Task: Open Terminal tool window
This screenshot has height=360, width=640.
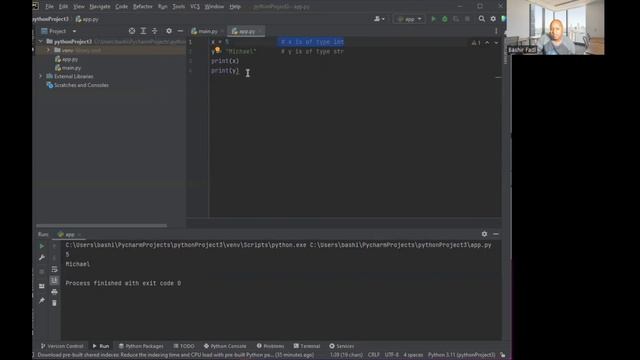Action: coord(307,346)
